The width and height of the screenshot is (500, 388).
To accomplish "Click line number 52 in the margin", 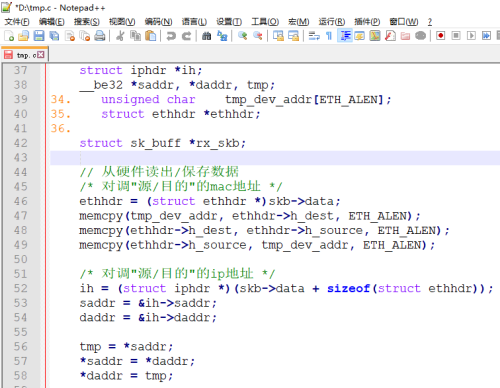I will [x=20, y=288].
